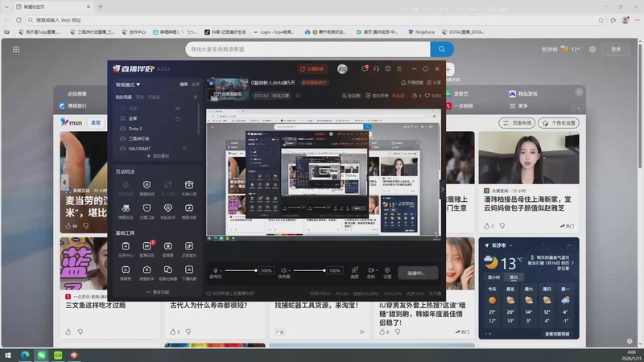Switch to 横屏 landscape orientation
The width and height of the screenshot is (644, 362).
[x=184, y=84]
